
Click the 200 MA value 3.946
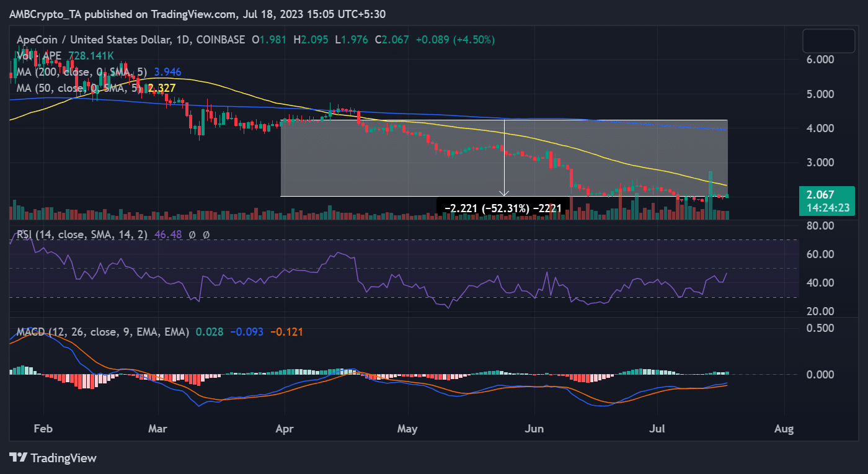tap(167, 72)
